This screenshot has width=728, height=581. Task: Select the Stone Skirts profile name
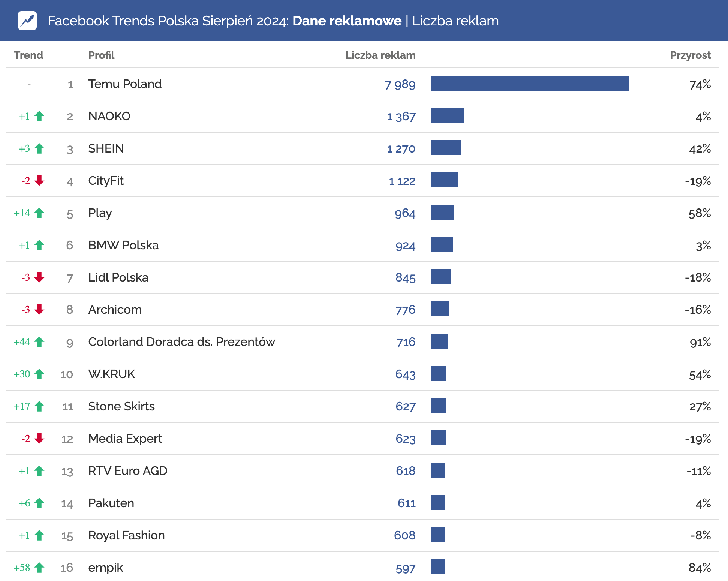pyautogui.click(x=121, y=406)
